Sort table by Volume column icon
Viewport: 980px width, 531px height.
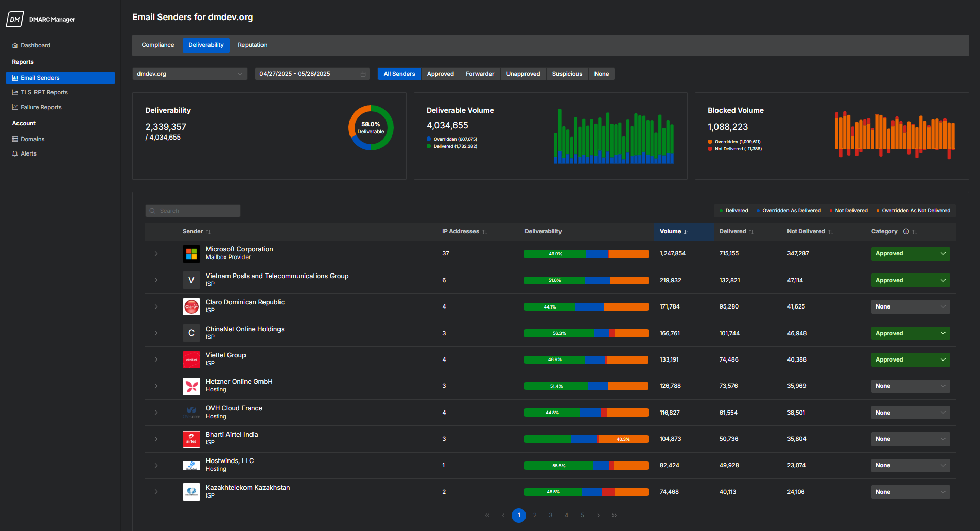[687, 232]
